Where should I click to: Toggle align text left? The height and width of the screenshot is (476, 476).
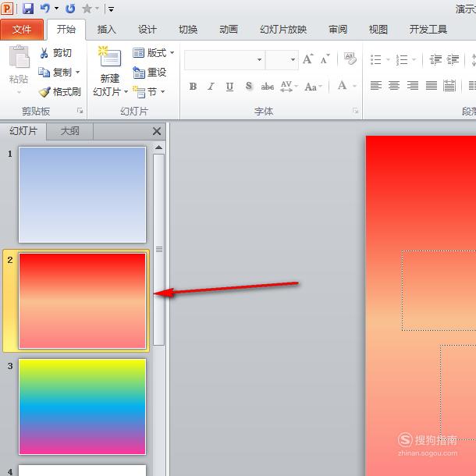tap(376, 86)
